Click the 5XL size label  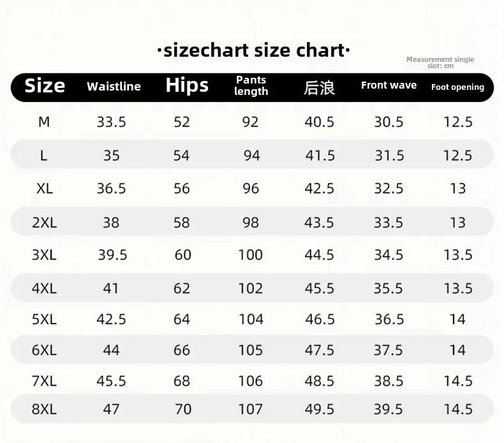point(44,319)
